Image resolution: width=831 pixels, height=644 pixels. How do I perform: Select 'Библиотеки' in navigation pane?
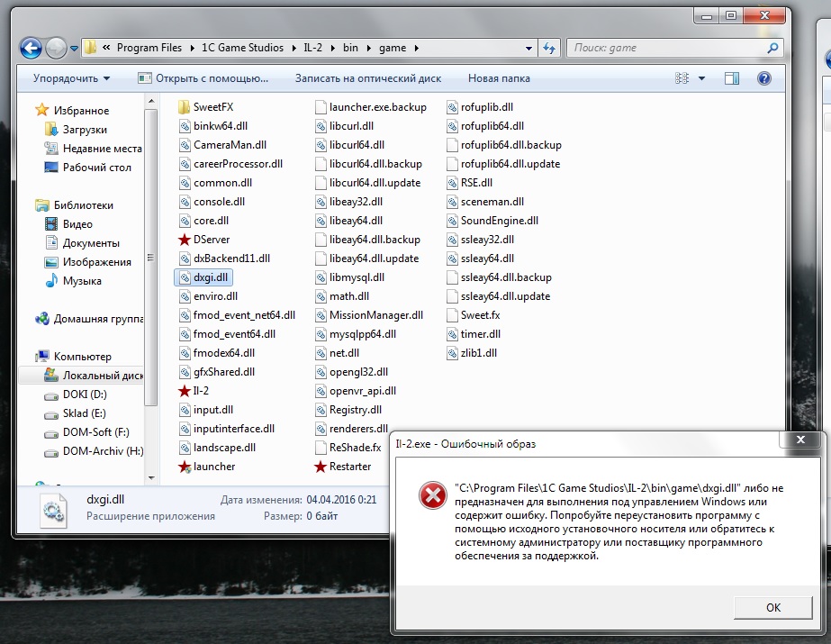[x=83, y=205]
